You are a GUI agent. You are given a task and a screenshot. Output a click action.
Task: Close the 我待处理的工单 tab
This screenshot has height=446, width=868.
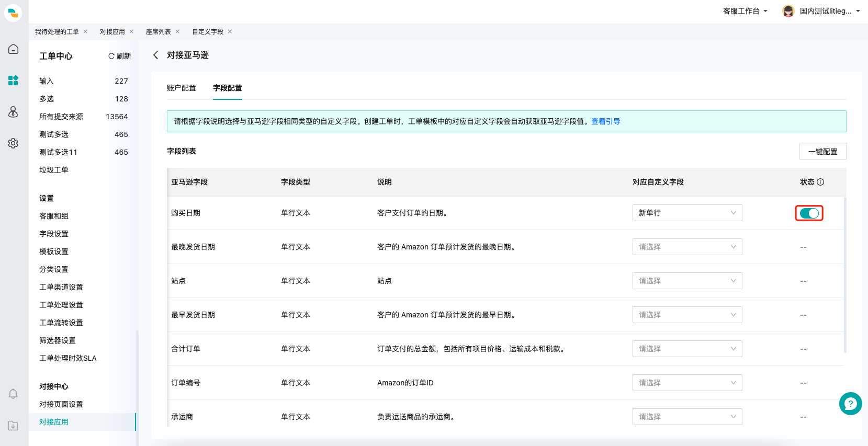(x=85, y=31)
